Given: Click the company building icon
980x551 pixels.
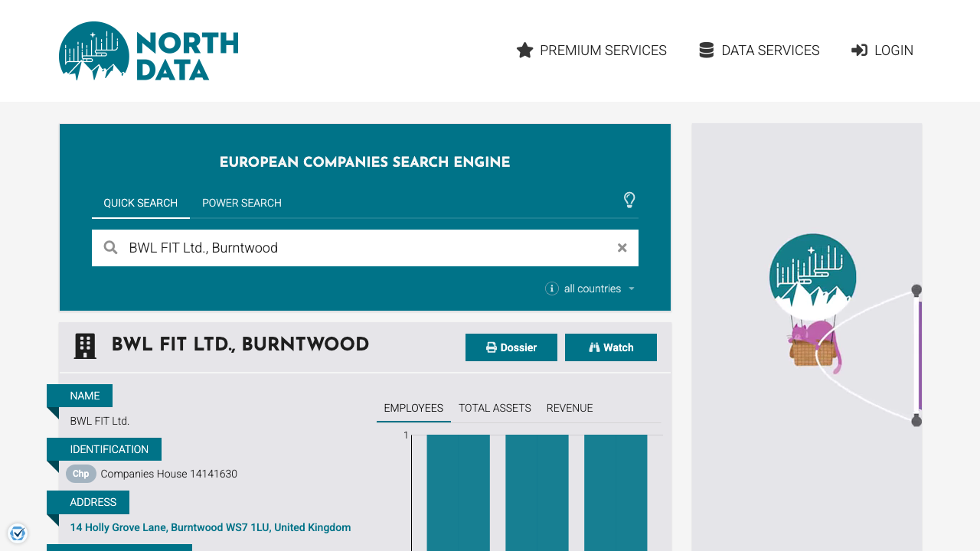Looking at the screenshot, I should coord(85,346).
